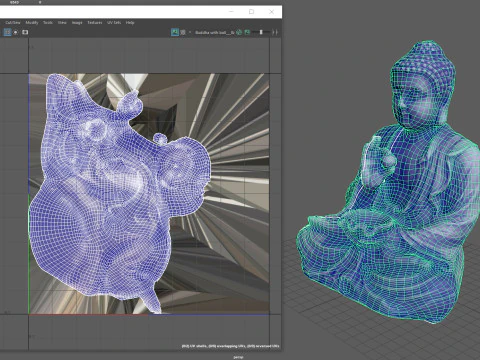480x360 pixels.
Task: Minimize the UV Editor window
Action: click(231, 12)
